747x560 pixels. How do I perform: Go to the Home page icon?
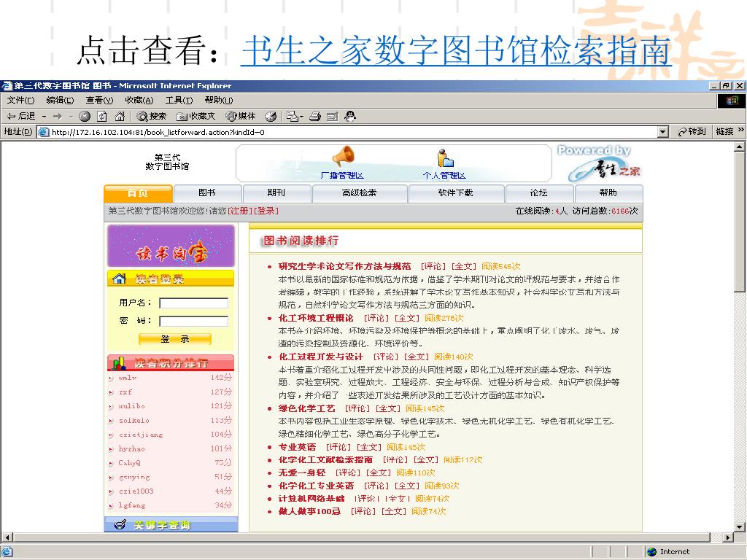[119, 116]
